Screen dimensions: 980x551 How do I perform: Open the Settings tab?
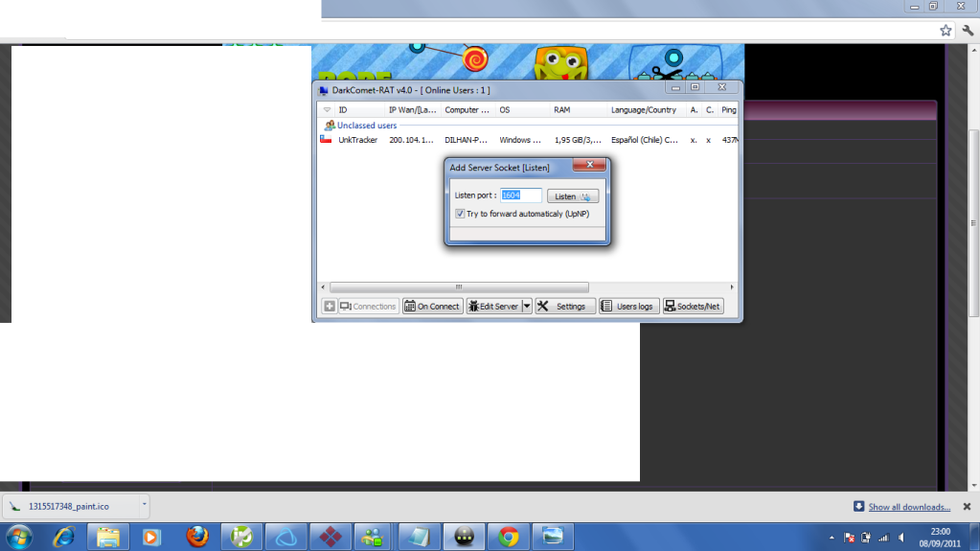click(x=565, y=307)
